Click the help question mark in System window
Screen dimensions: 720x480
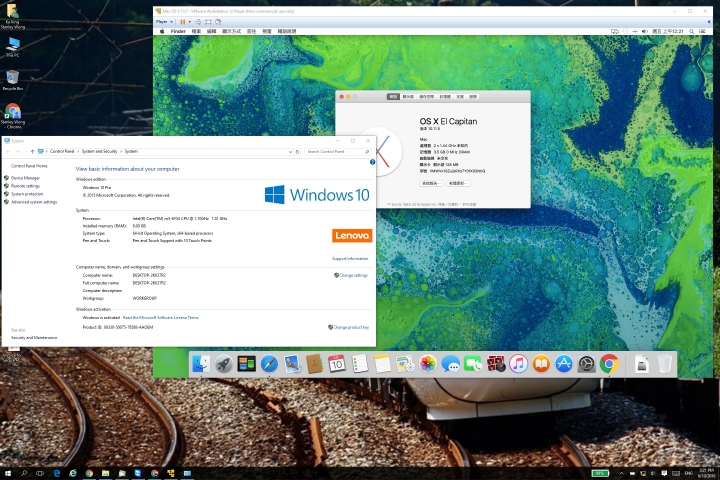372,162
